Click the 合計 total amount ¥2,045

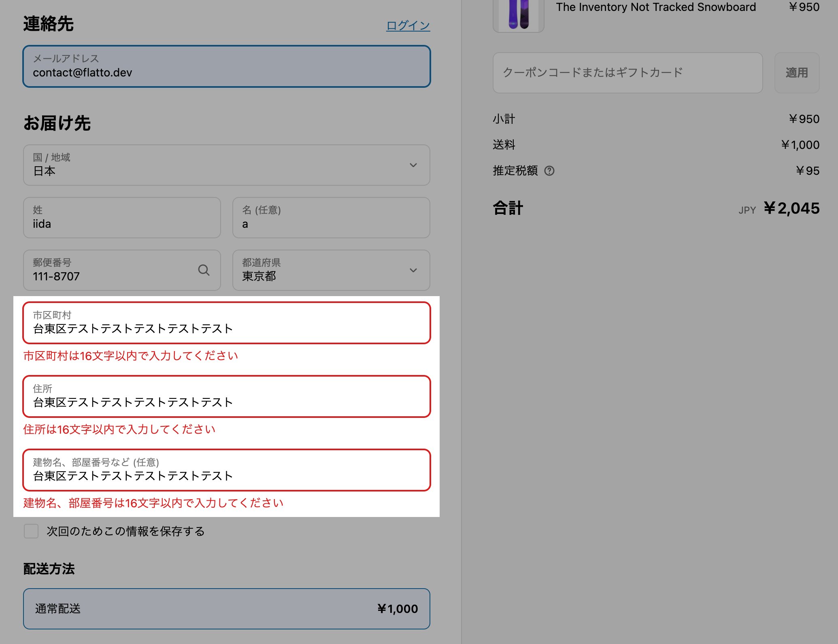[x=791, y=208]
